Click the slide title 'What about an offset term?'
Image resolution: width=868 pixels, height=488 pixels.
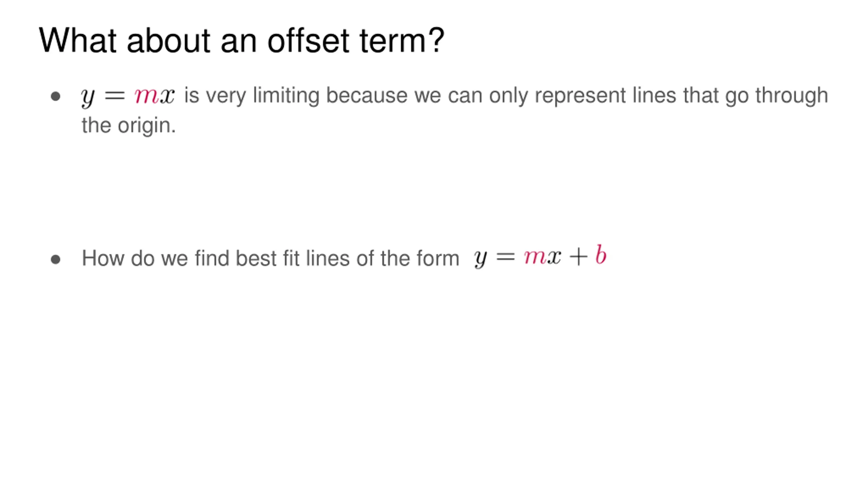pos(241,41)
